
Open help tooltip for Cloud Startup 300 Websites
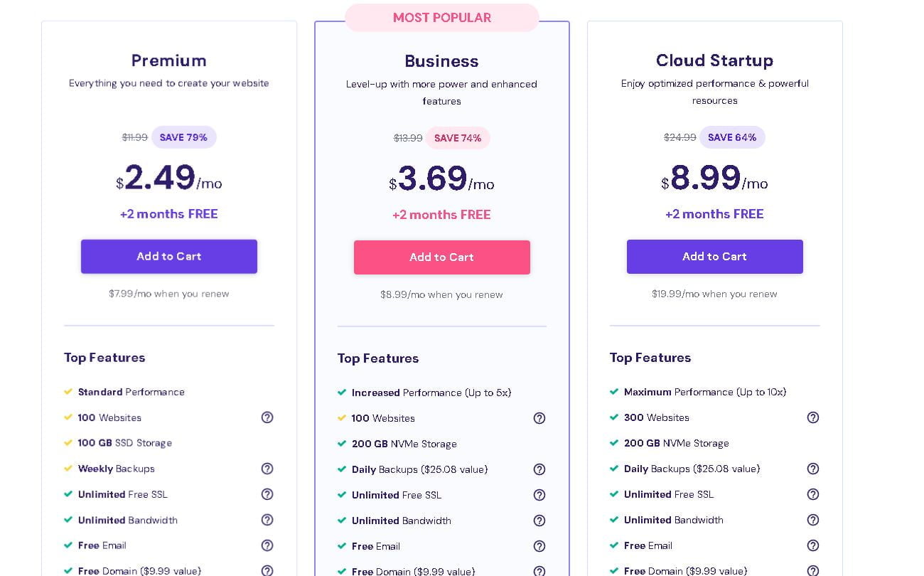(x=813, y=417)
